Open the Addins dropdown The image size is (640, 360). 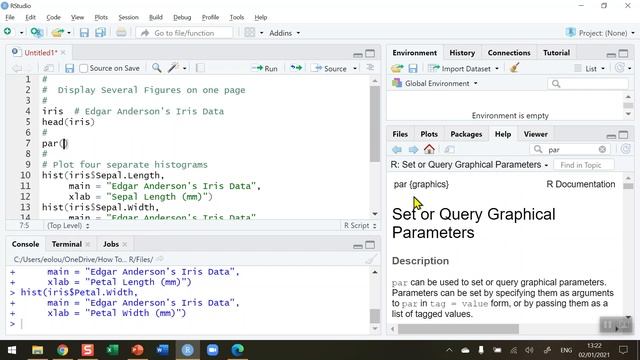pos(284,33)
